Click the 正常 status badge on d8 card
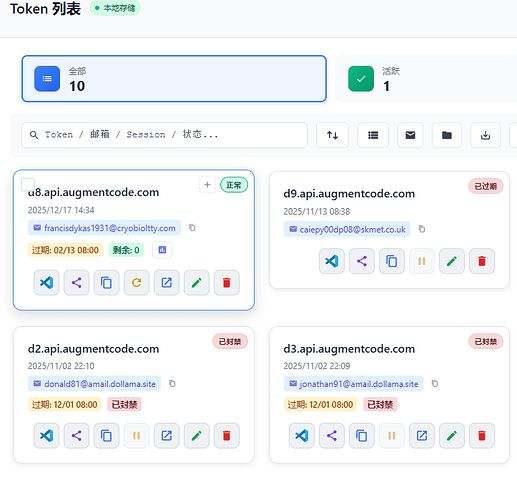This screenshot has height=500, width=517. [x=234, y=185]
